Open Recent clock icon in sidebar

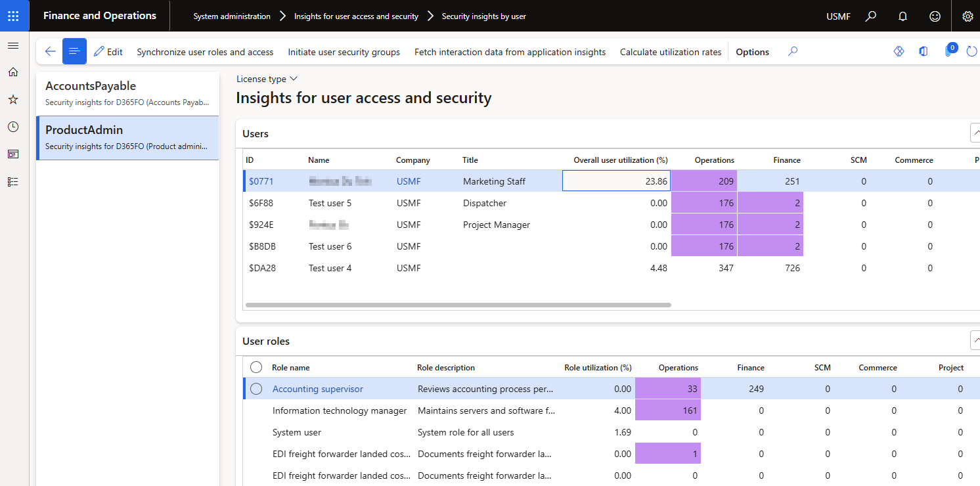coord(13,127)
